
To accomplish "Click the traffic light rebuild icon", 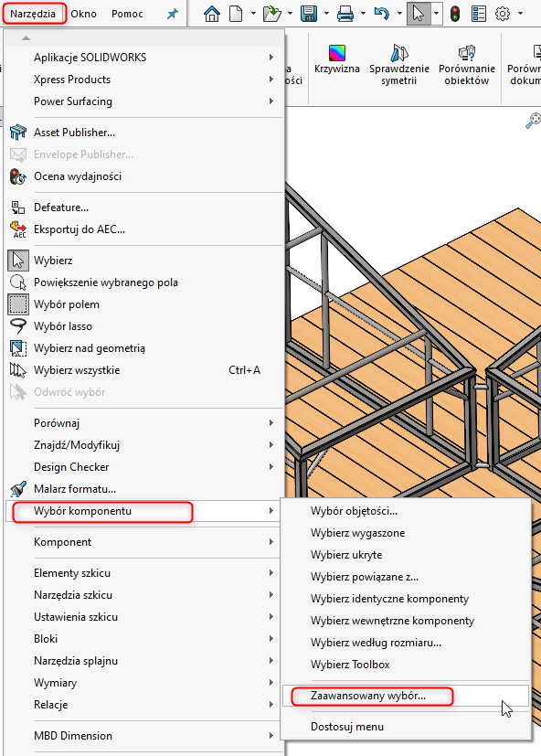I will [x=455, y=14].
